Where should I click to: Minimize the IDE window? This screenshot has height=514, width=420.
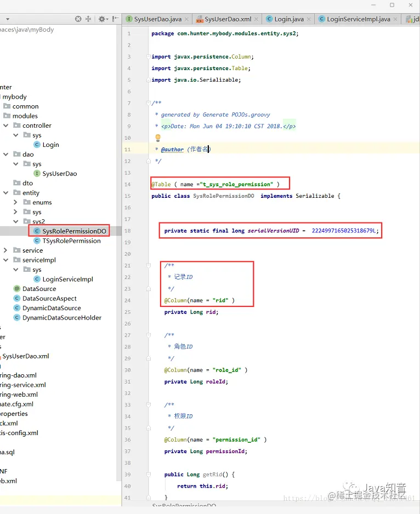[x=373, y=5]
